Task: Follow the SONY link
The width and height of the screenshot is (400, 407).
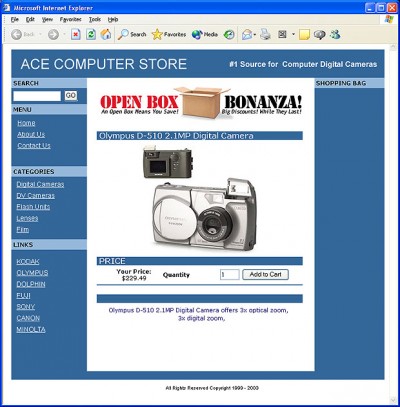Action: [26, 307]
